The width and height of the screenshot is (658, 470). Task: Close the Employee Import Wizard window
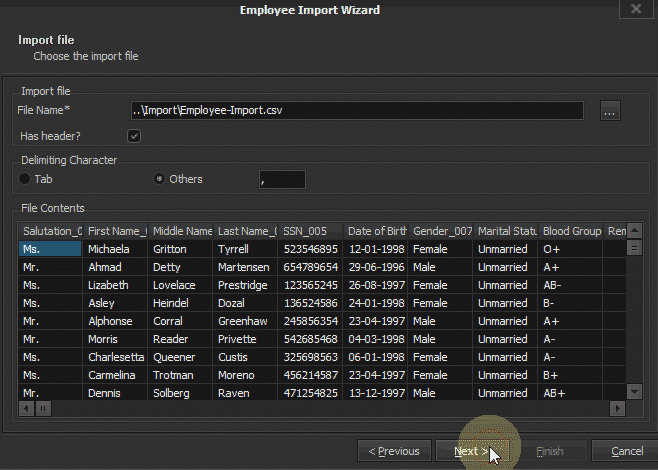[631, 9]
